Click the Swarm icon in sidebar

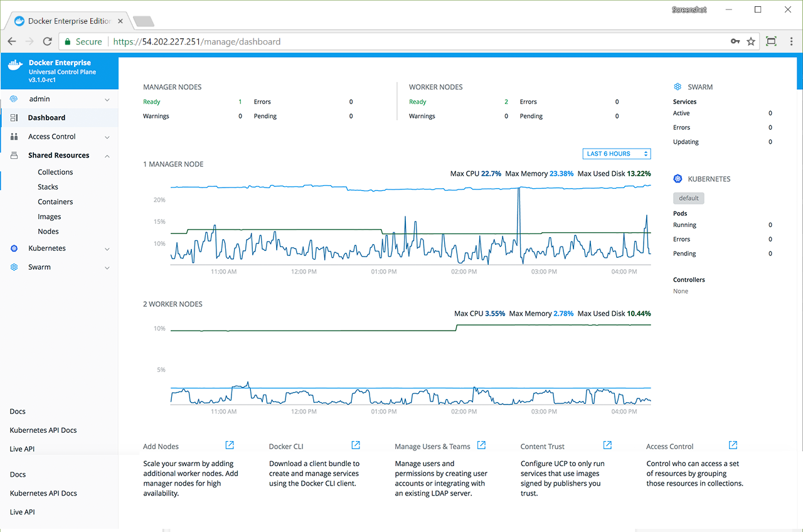point(14,267)
